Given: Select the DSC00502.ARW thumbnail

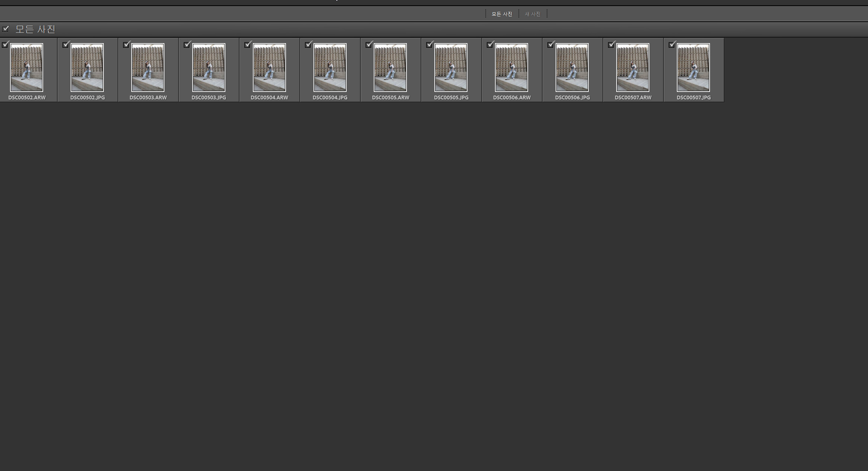Looking at the screenshot, I should coord(26,67).
